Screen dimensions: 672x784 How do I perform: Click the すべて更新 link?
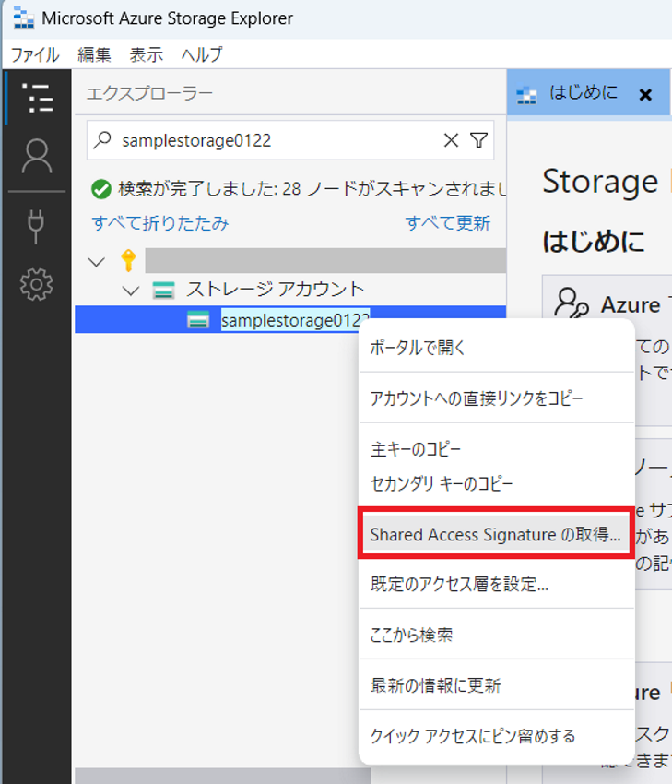click(448, 223)
